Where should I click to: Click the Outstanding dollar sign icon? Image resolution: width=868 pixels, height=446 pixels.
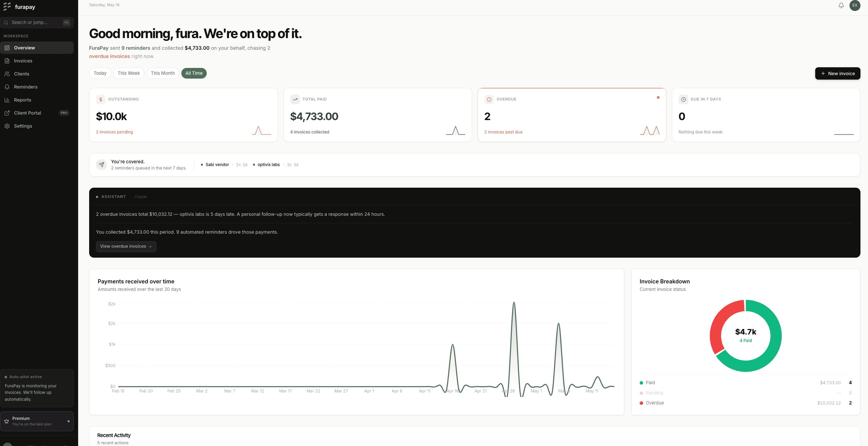pos(101,99)
